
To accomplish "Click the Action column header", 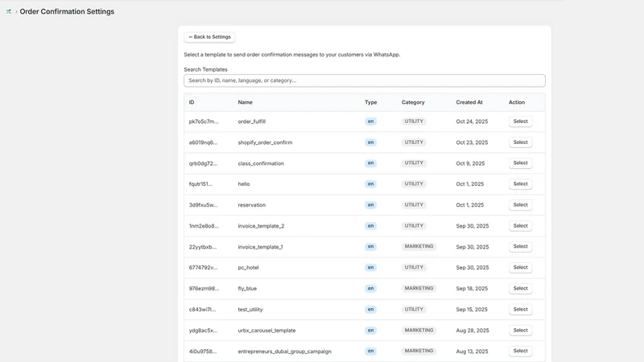I will [517, 102].
